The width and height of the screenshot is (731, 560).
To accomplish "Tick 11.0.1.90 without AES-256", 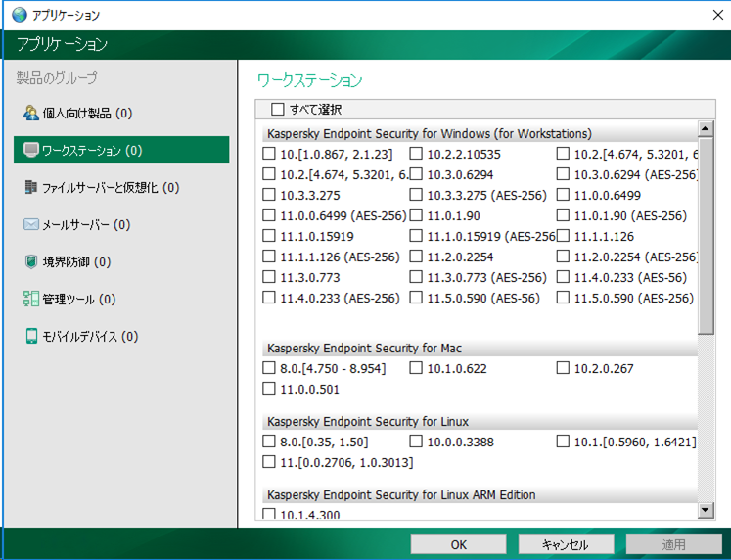I will click(416, 215).
